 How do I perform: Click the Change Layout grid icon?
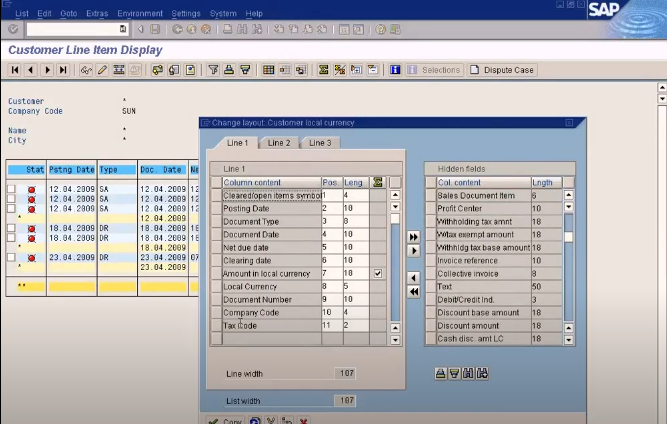pyautogui.click(x=268, y=70)
